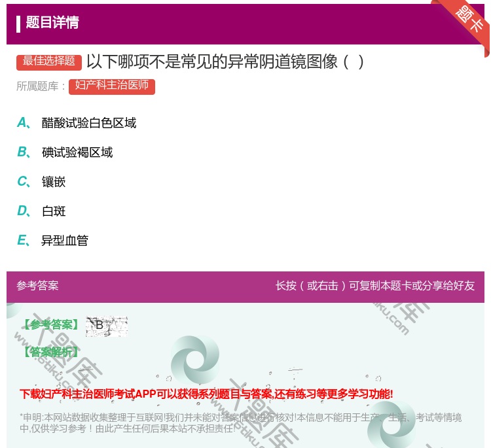This screenshot has height=448, width=491.
Task: Click the letter C option marker
Action: (x=24, y=181)
